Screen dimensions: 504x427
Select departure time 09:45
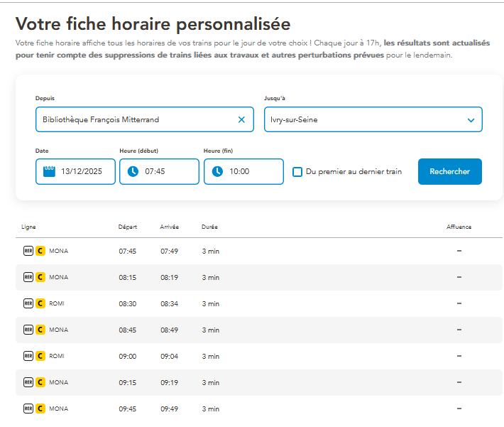[x=128, y=409]
